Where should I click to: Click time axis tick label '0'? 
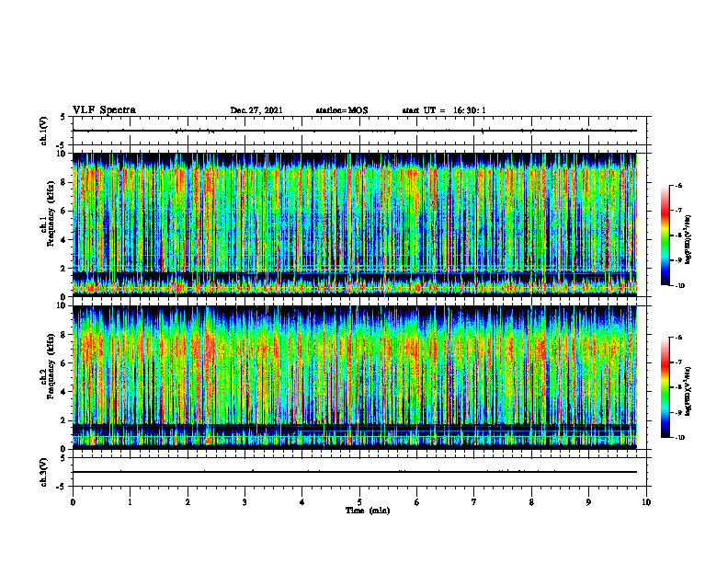73,502
